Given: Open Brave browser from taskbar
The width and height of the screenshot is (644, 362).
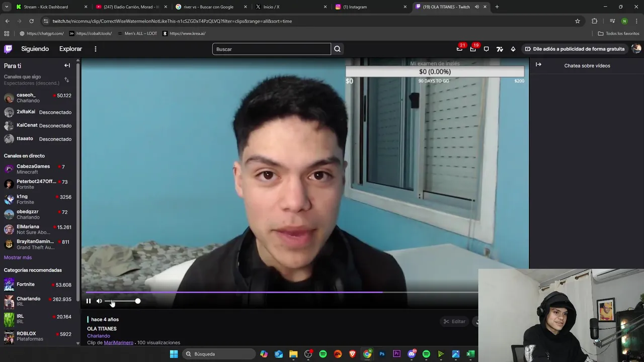Looking at the screenshot, I should pos(352,354).
